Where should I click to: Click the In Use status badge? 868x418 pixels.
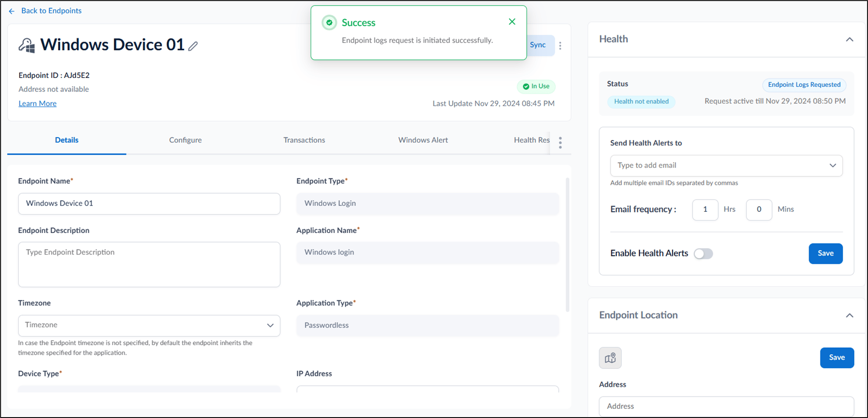536,86
